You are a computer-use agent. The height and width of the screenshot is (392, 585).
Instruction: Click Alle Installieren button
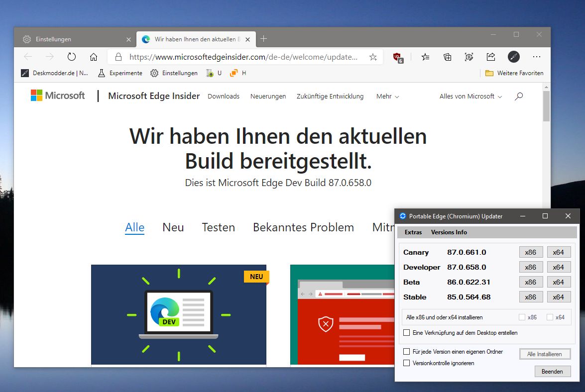click(545, 354)
